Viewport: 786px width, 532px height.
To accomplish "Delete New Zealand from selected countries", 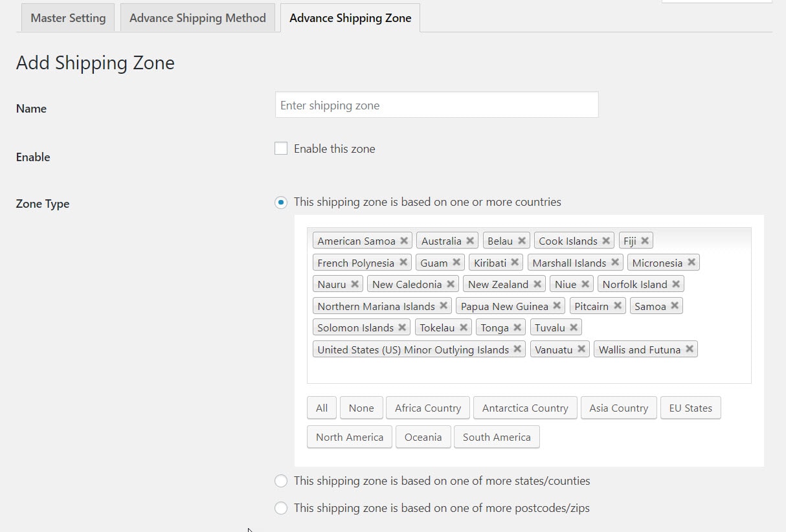I will pyautogui.click(x=537, y=284).
